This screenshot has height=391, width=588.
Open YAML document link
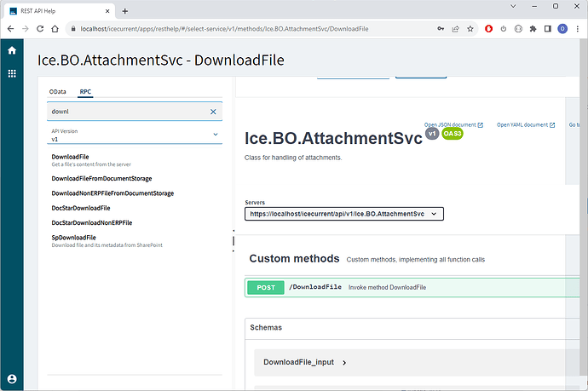526,125
